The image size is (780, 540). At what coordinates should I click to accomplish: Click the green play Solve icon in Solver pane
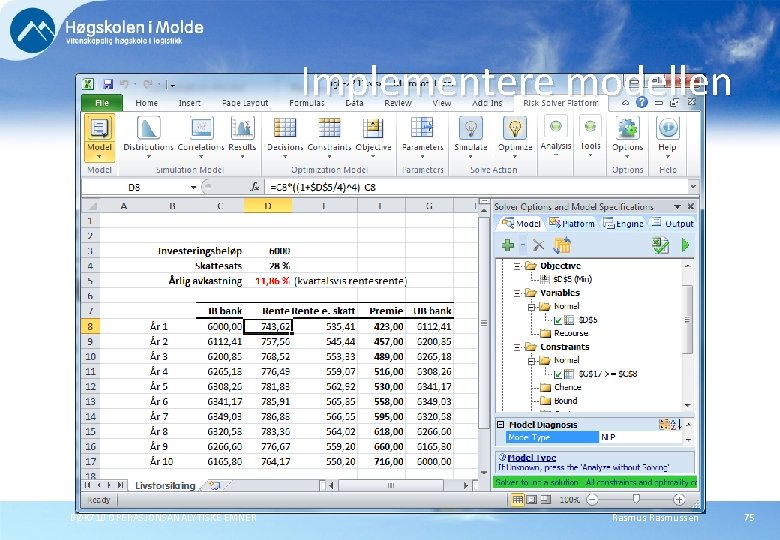685,245
